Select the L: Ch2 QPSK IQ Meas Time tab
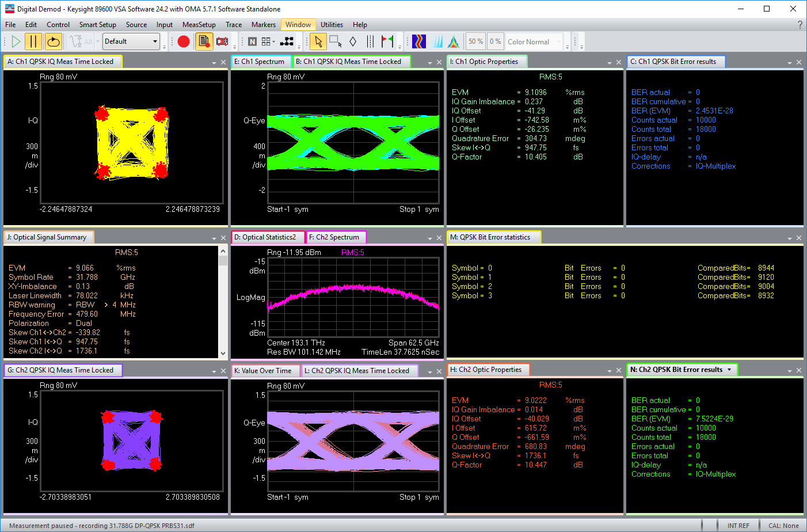Screen dimensions: 807x532 (359, 371)
